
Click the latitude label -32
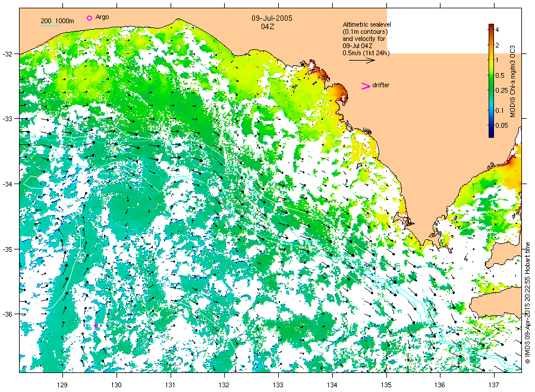pyautogui.click(x=8, y=54)
